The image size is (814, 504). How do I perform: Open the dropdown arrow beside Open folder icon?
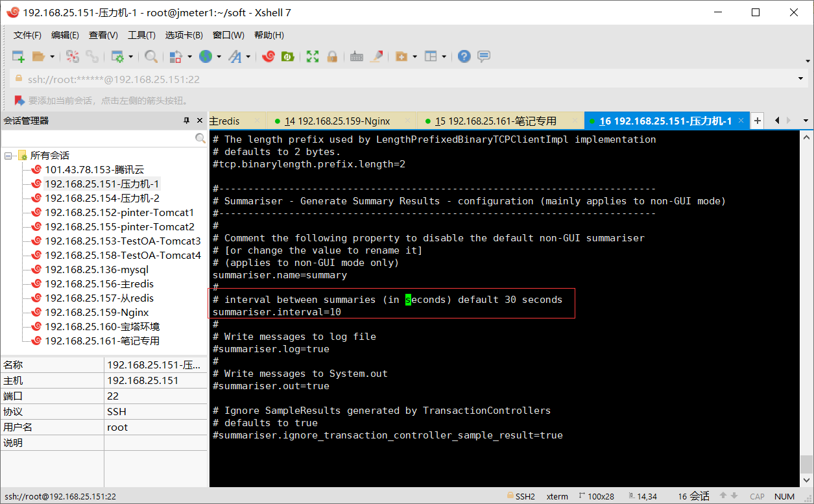pyautogui.click(x=53, y=56)
